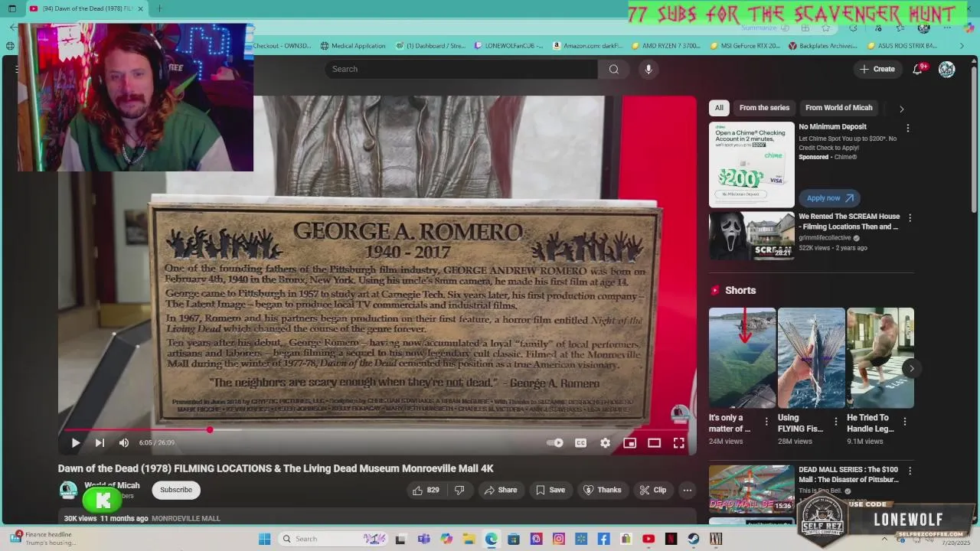980x551 pixels.
Task: Show more filter chips with right arrow
Action: pyautogui.click(x=901, y=109)
